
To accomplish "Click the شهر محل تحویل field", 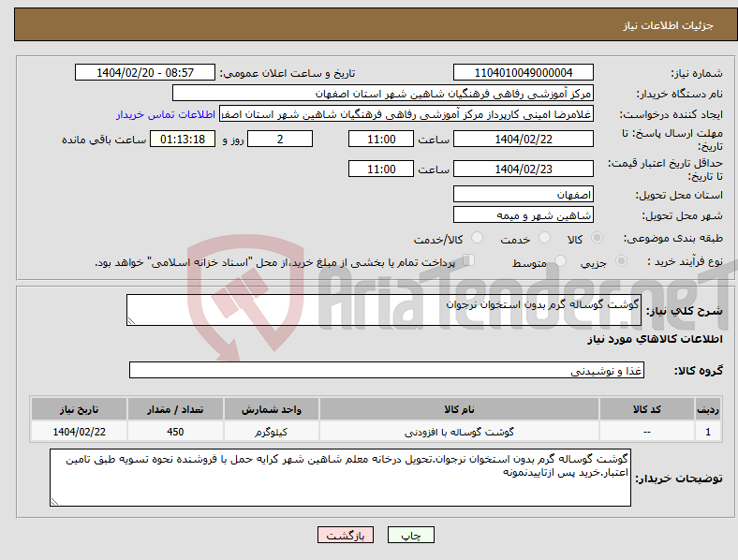I will [523, 215].
